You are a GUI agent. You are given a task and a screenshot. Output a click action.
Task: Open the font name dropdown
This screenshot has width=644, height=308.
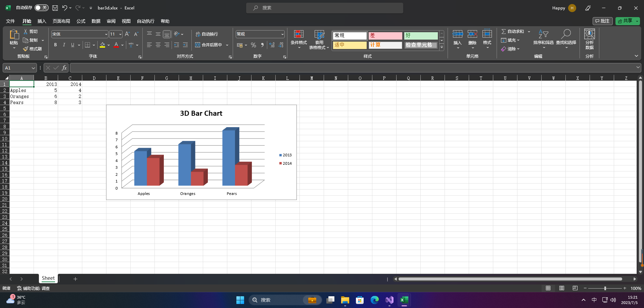coord(106,34)
